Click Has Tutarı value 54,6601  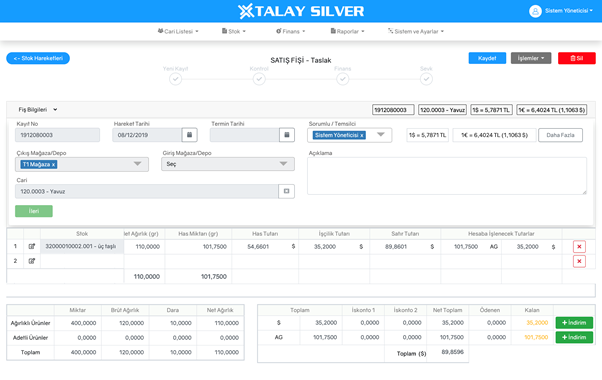tap(258, 247)
